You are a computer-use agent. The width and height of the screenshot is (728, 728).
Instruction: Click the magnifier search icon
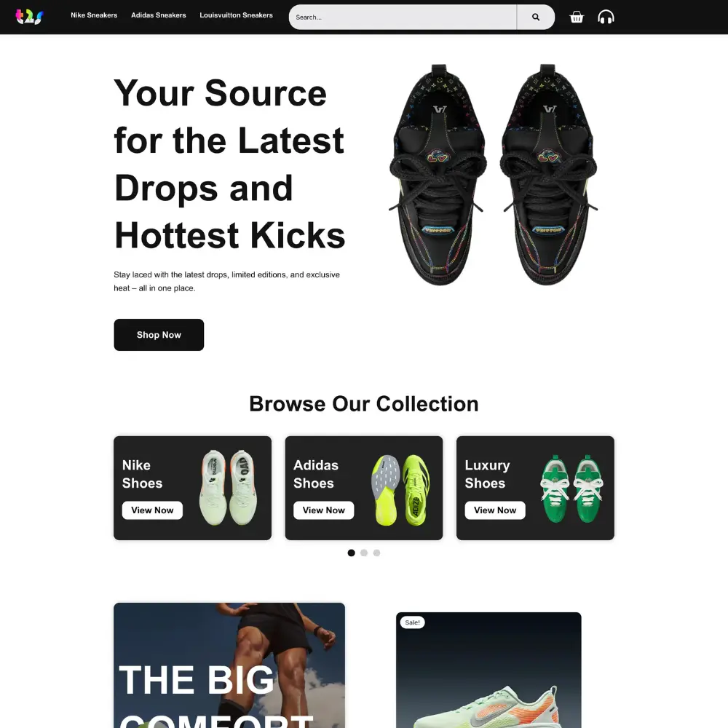tap(535, 17)
